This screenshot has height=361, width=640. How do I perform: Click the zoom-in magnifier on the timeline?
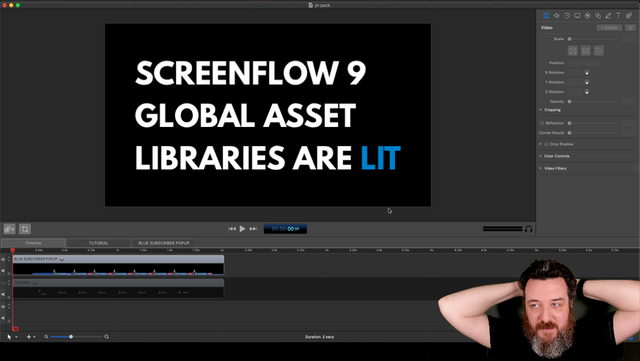pyautogui.click(x=107, y=337)
